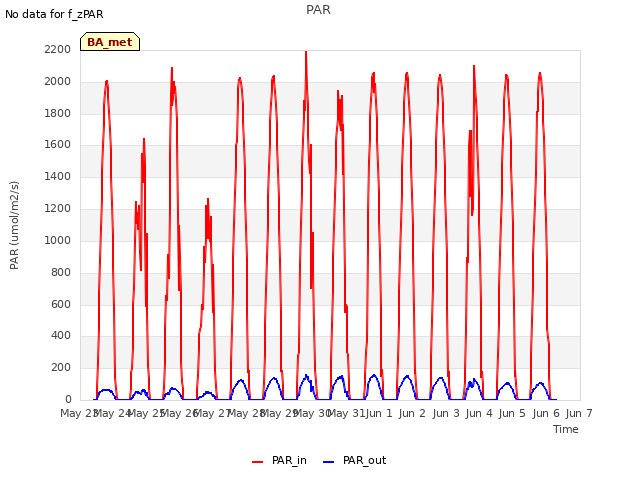
Task: Click the low PAR_in peak near May 27
Action: [x=208, y=200]
